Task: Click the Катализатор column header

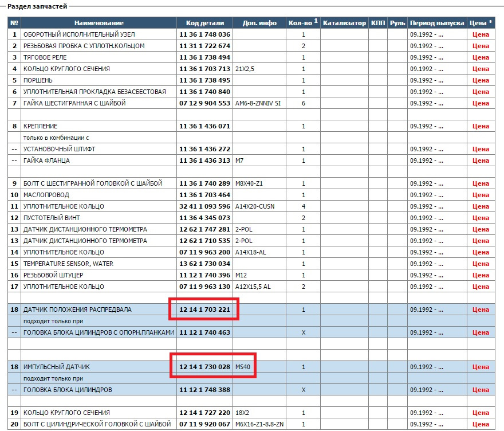Action: pos(344,23)
